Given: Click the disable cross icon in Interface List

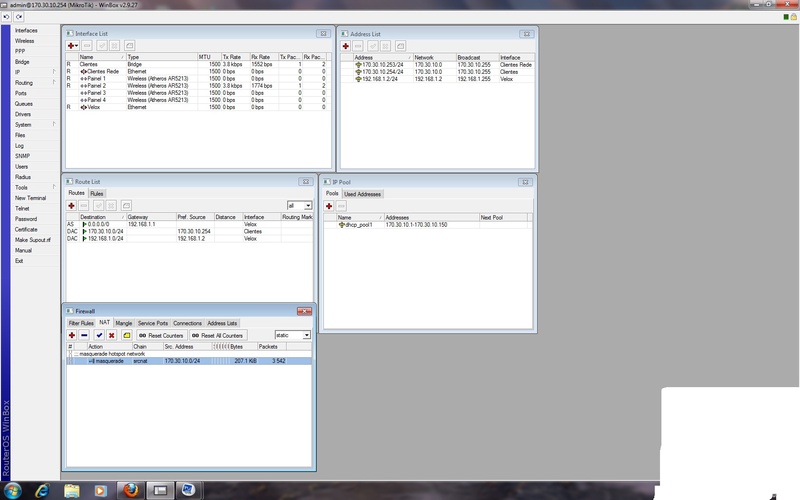Looking at the screenshot, I should click(114, 46).
